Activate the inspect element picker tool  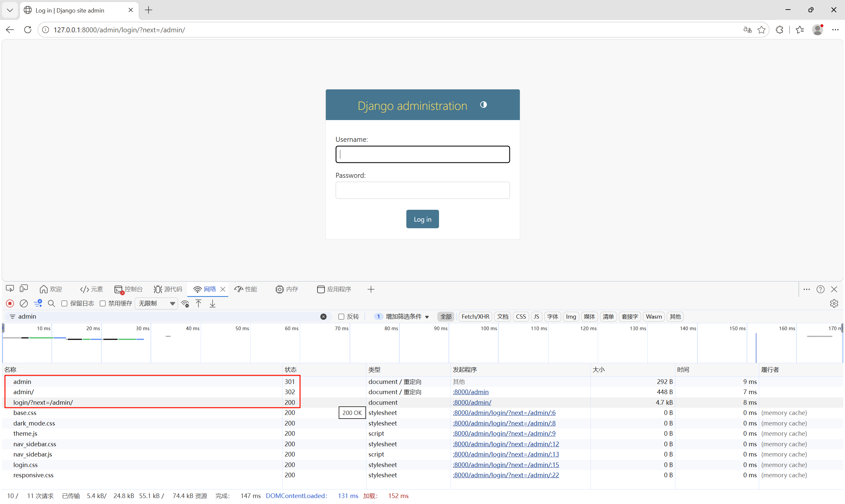[10, 289]
